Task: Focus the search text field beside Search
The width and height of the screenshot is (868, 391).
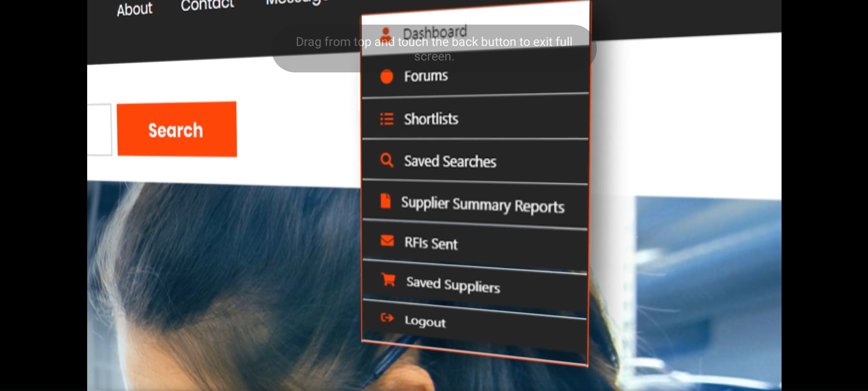Action: click(x=99, y=129)
